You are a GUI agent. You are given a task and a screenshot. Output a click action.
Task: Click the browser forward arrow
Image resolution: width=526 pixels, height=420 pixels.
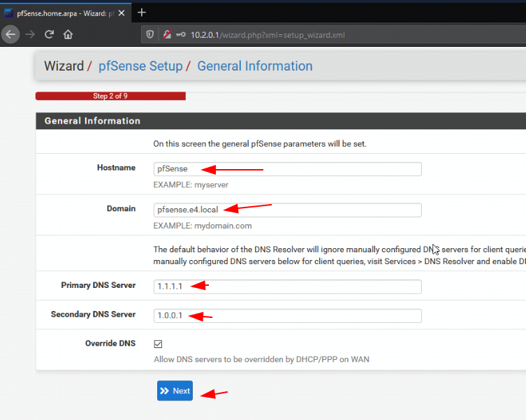(30, 34)
